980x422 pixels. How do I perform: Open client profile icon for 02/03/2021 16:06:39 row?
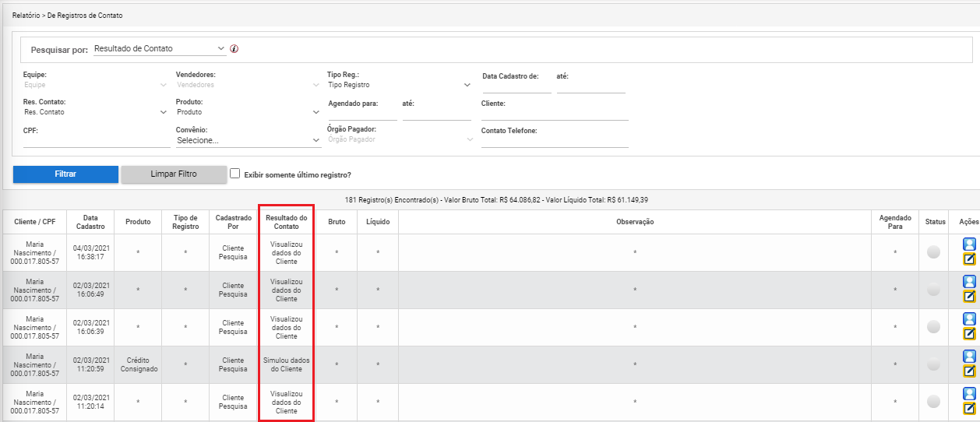click(970, 319)
